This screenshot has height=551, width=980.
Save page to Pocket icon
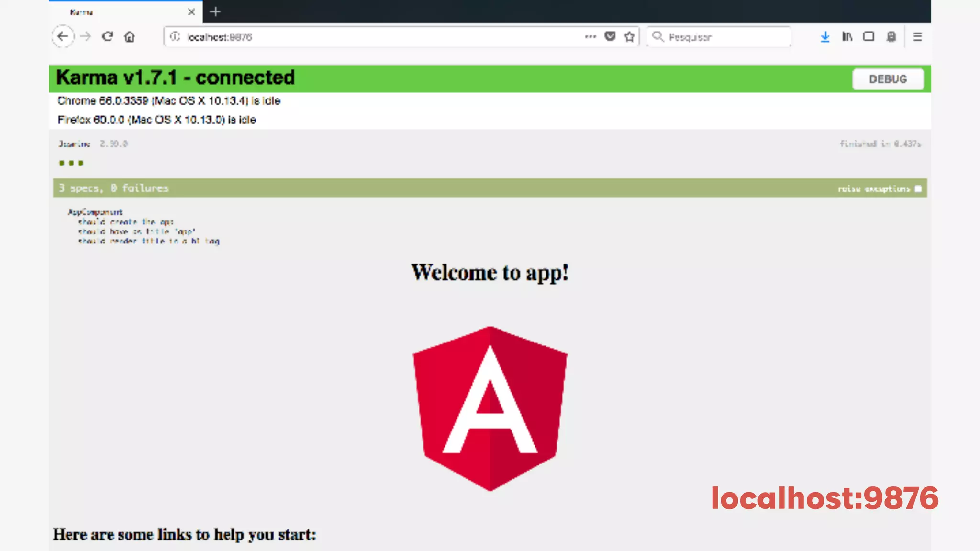[610, 36]
